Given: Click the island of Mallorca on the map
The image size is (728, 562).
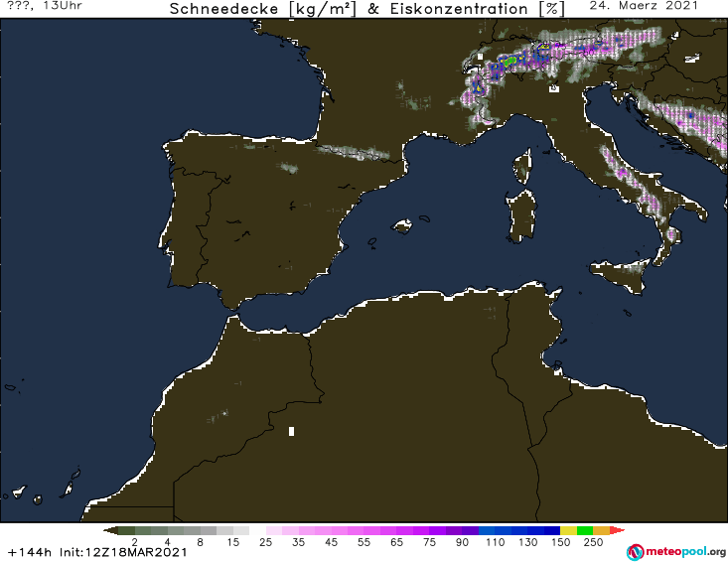Looking at the screenshot, I should pos(401,226).
